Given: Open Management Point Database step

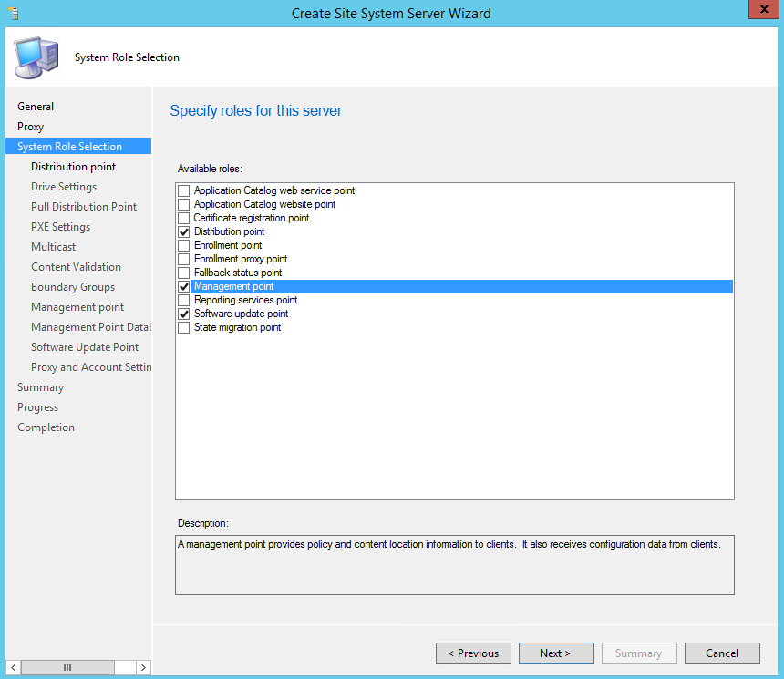Looking at the screenshot, I should [x=91, y=327].
